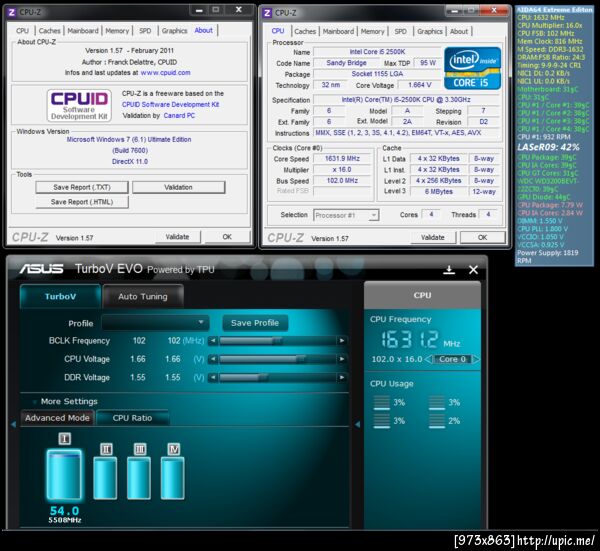Click Validate in left CPU-Z window
Screen dimensions: 600x551
178,237
